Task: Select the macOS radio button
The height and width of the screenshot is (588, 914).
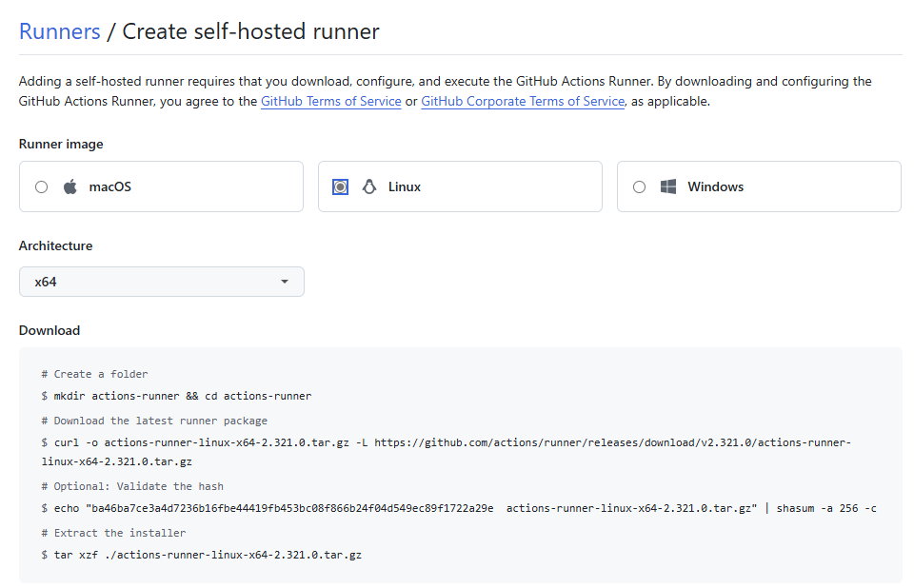Action: (41, 187)
